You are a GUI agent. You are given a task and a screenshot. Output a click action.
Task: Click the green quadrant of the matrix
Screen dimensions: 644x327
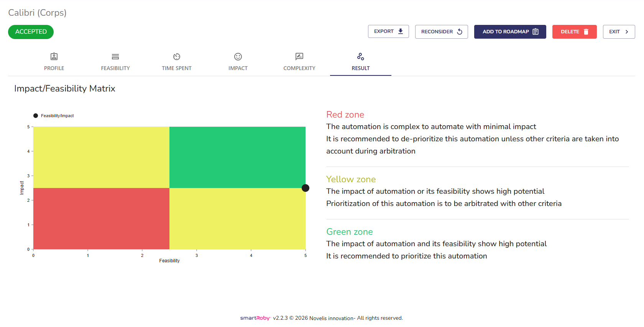237,157
